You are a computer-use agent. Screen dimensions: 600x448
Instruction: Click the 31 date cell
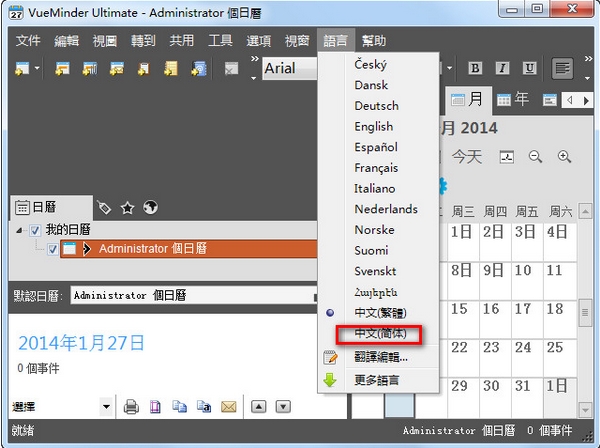(527, 398)
